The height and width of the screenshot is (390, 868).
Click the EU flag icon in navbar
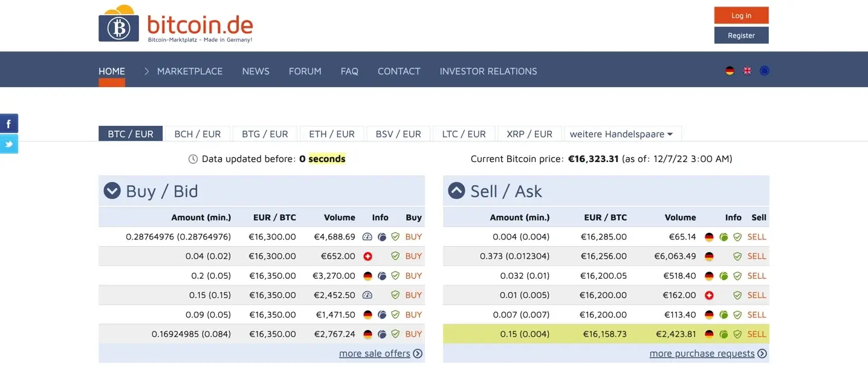coord(765,71)
